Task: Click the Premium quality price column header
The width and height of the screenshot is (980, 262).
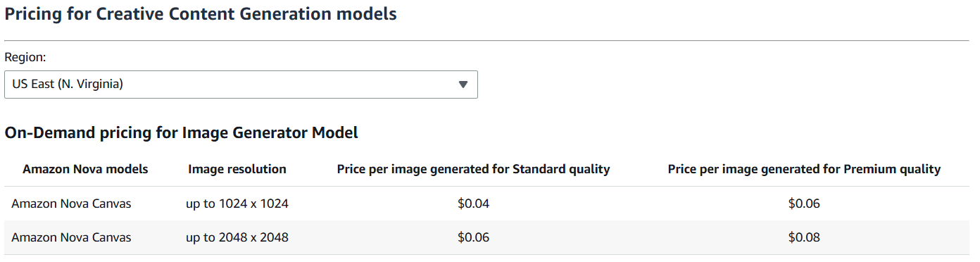Action: [804, 169]
